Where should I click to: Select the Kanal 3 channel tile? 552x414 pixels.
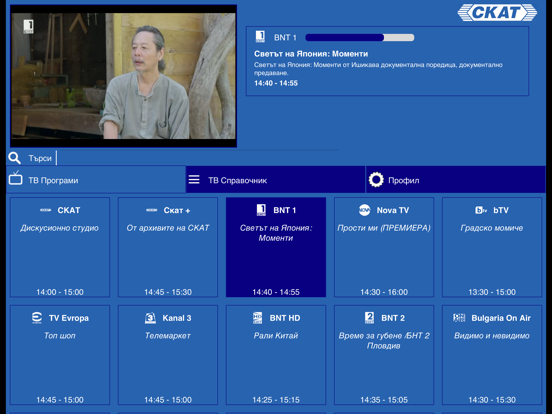(x=168, y=355)
